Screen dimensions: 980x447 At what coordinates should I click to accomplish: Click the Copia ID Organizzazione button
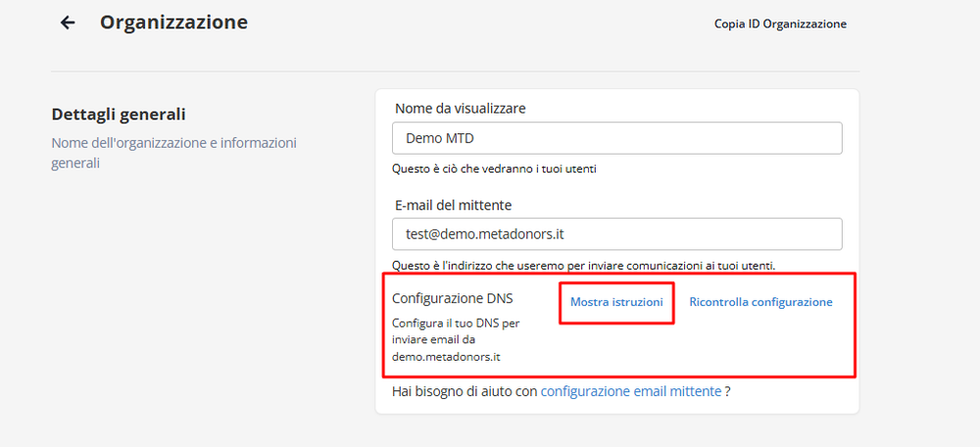click(x=780, y=24)
